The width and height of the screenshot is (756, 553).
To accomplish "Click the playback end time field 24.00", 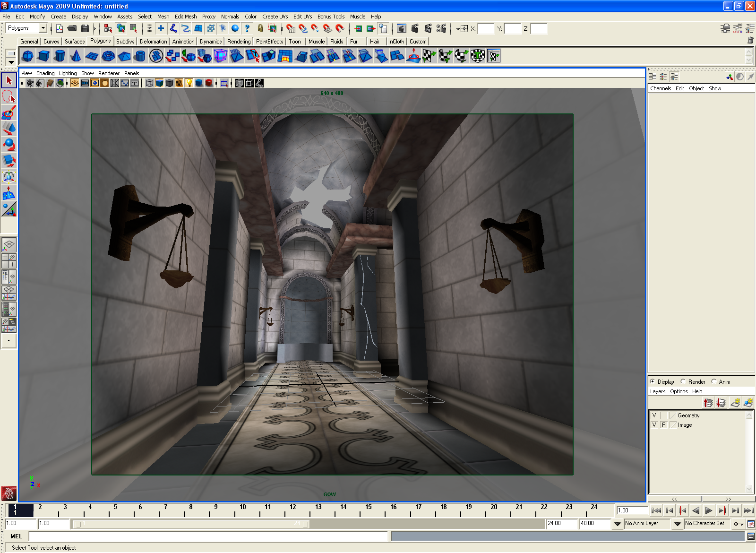I will tap(562, 524).
